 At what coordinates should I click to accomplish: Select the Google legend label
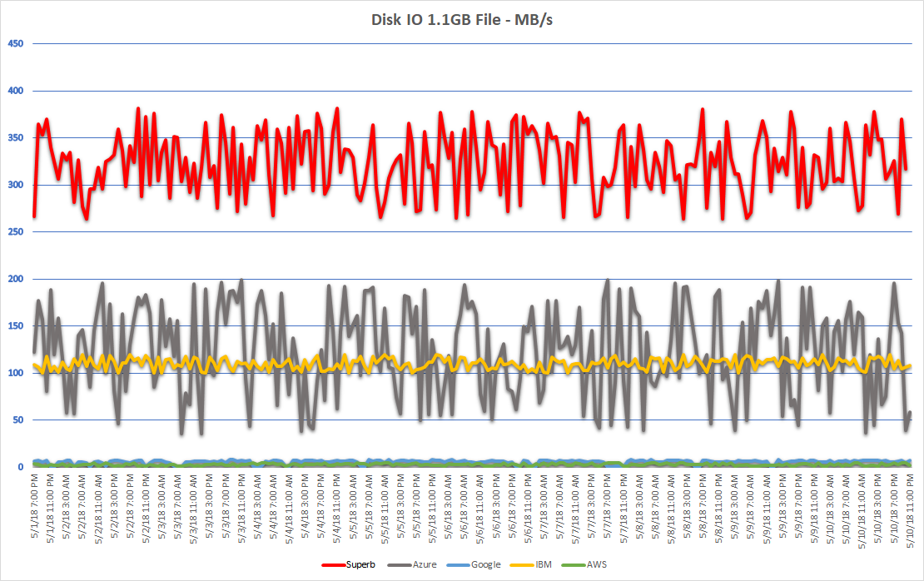[x=485, y=564]
